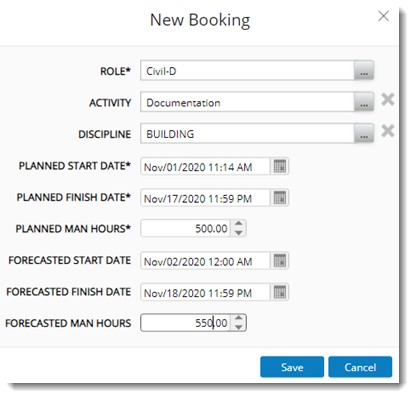The image size is (414, 398).
Task: Focus the Planned Start Date text field
Action: (x=205, y=166)
